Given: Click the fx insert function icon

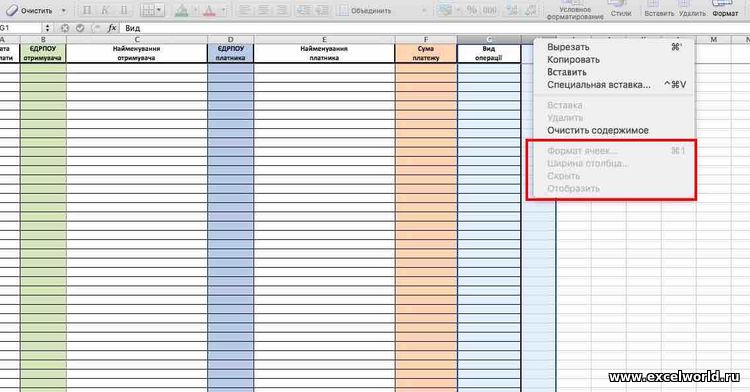Looking at the screenshot, I should [x=112, y=28].
